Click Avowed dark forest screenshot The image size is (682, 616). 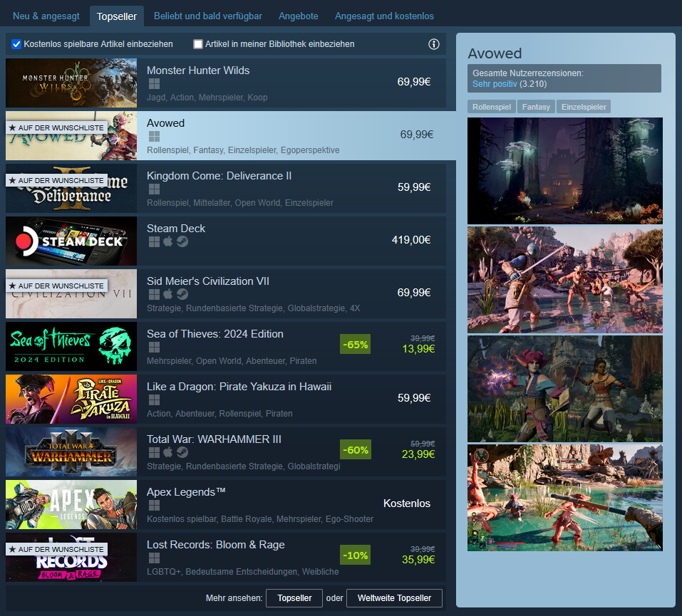564,171
